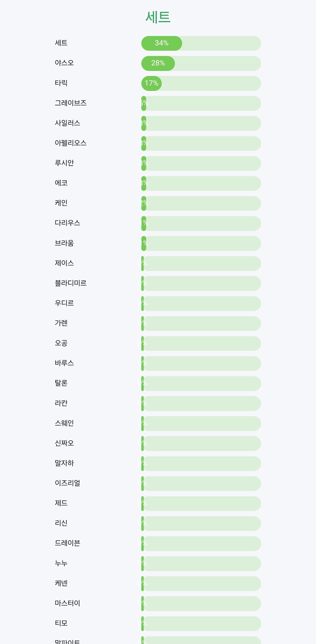Click the progress bar for 가렌
This screenshot has width=316, height=644.
[201, 323]
